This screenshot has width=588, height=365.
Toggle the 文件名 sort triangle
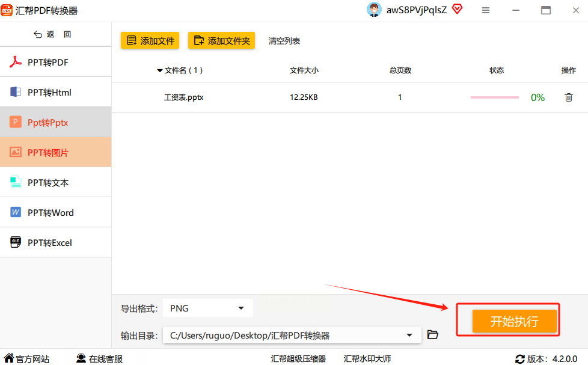160,70
